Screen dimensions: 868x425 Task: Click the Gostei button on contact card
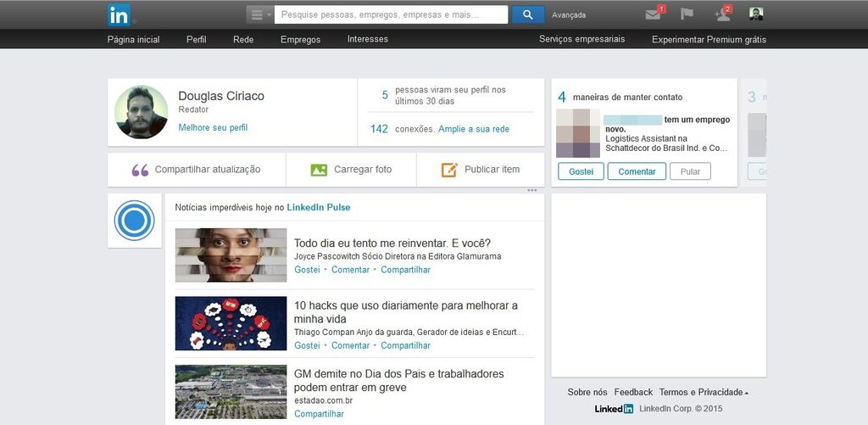click(581, 171)
